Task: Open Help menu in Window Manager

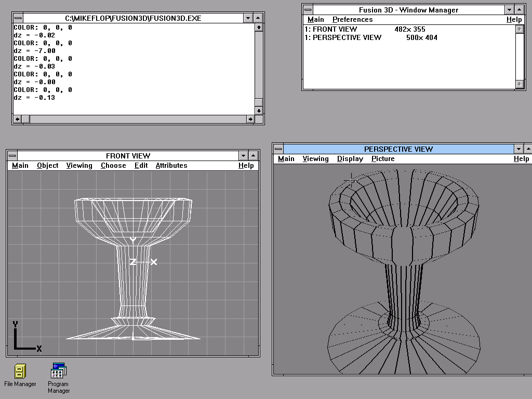Action: (514, 20)
